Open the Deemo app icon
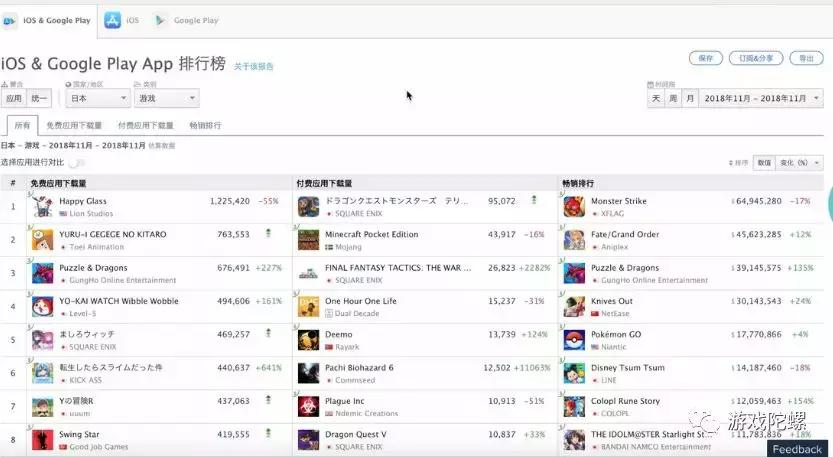 pyautogui.click(x=309, y=340)
